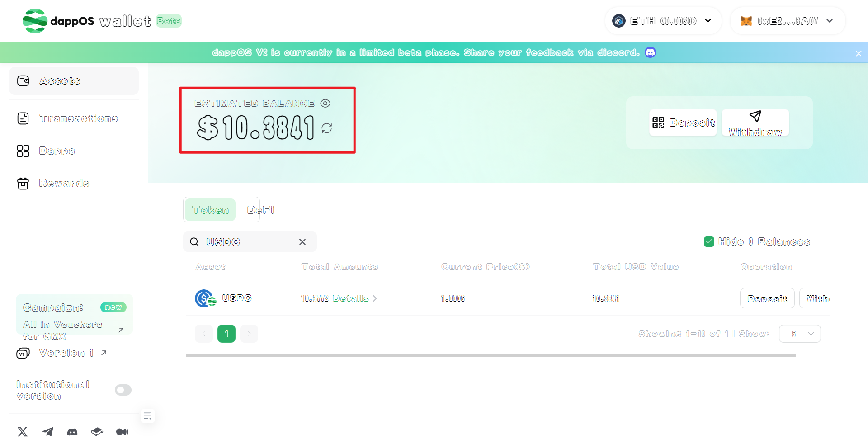Viewport: 868px width, 444px height.
Task: Toggle balance visibility eye icon
Action: [x=325, y=104]
